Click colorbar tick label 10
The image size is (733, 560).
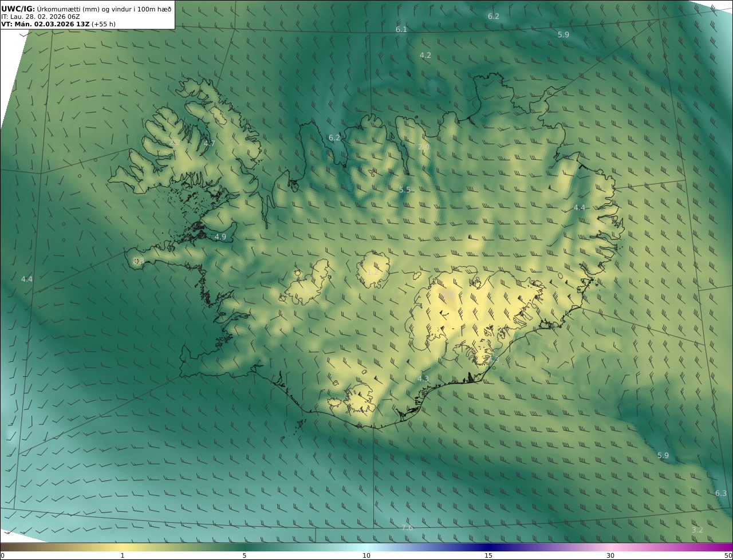366,555
